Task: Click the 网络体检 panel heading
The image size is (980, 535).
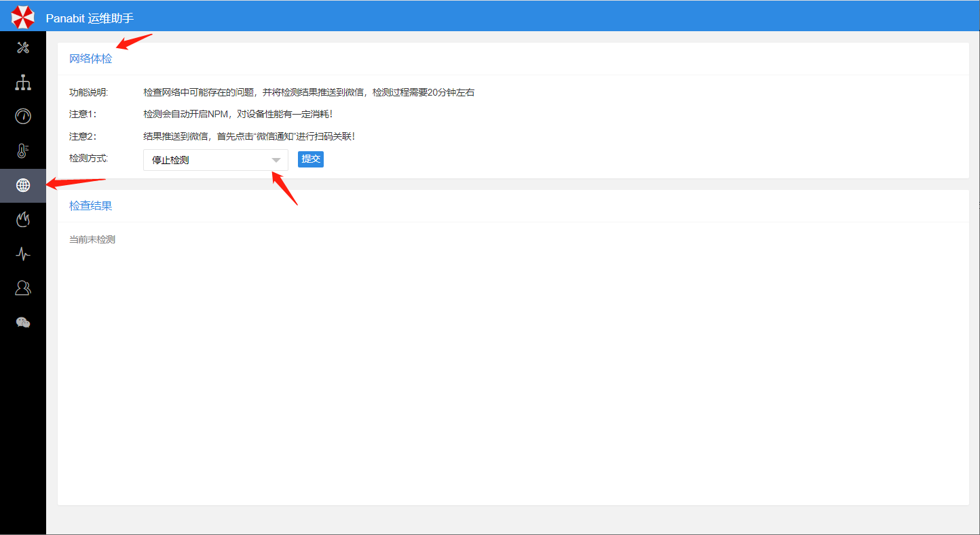Action: click(91, 59)
